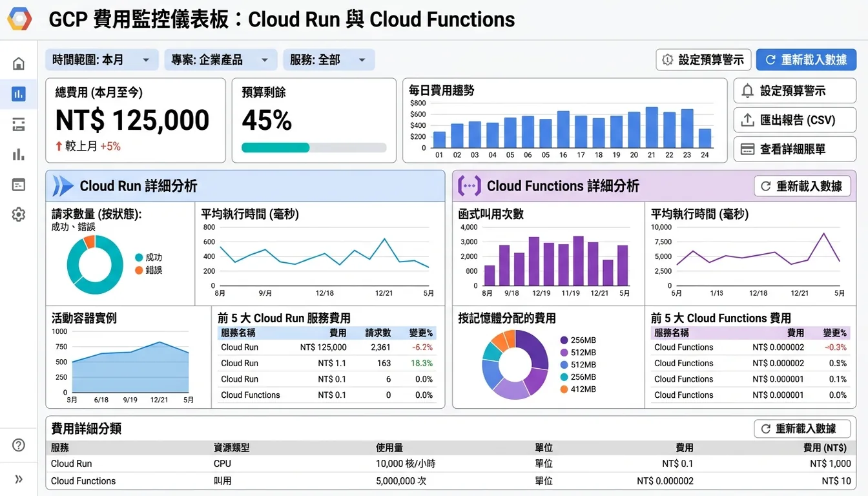
Task: Sort Cloud Run table by 變更% column
Action: coord(421,333)
